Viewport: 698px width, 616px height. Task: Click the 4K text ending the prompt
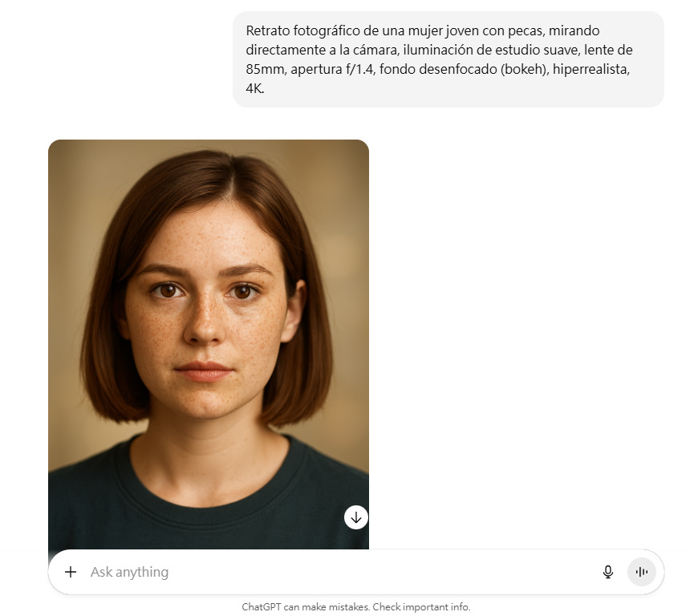254,88
